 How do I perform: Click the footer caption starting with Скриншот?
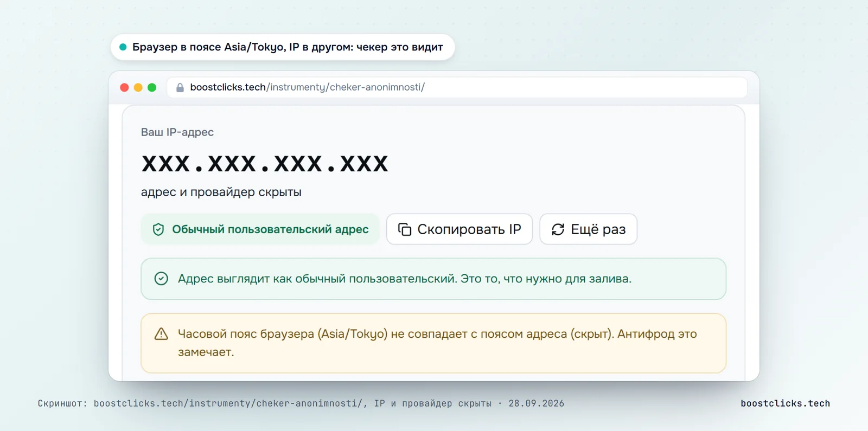301,403
